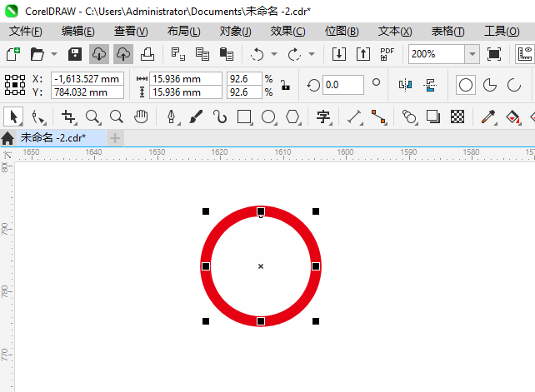Select the Interactive Fill bucket tool
The image size is (535, 392).
[x=512, y=117]
